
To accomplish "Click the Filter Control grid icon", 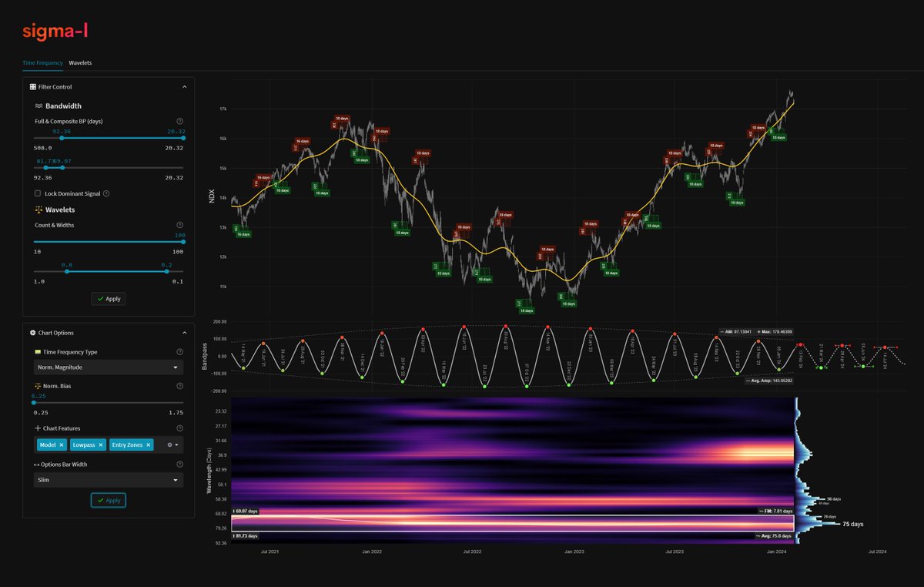I will click(x=33, y=87).
